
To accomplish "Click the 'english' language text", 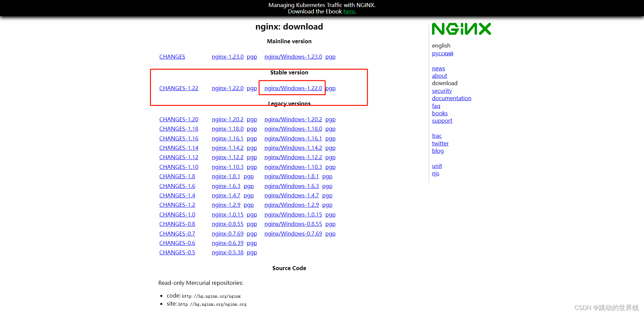I will point(441,46).
